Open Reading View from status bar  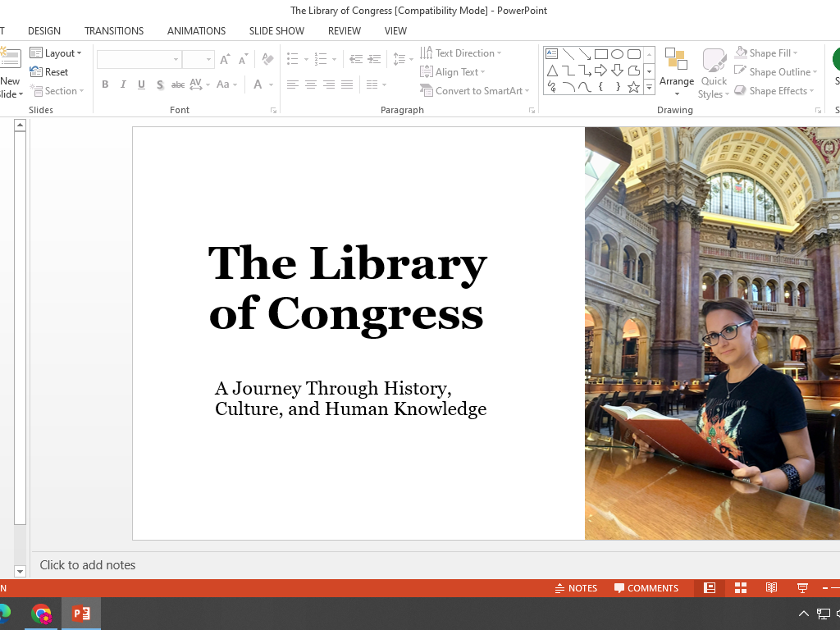[771, 588]
